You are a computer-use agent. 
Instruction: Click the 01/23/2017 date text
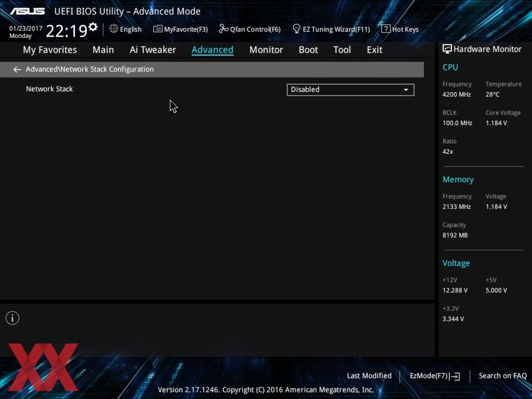coord(26,29)
